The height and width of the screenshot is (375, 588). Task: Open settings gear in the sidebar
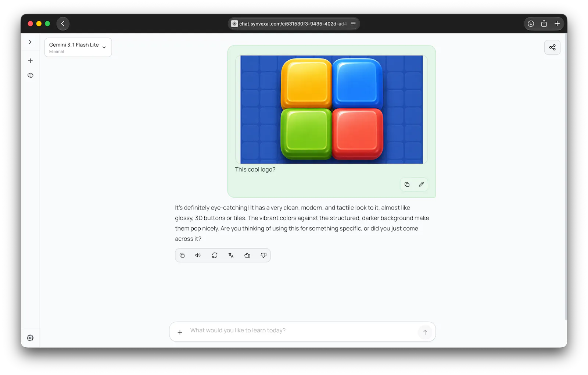[x=30, y=338]
